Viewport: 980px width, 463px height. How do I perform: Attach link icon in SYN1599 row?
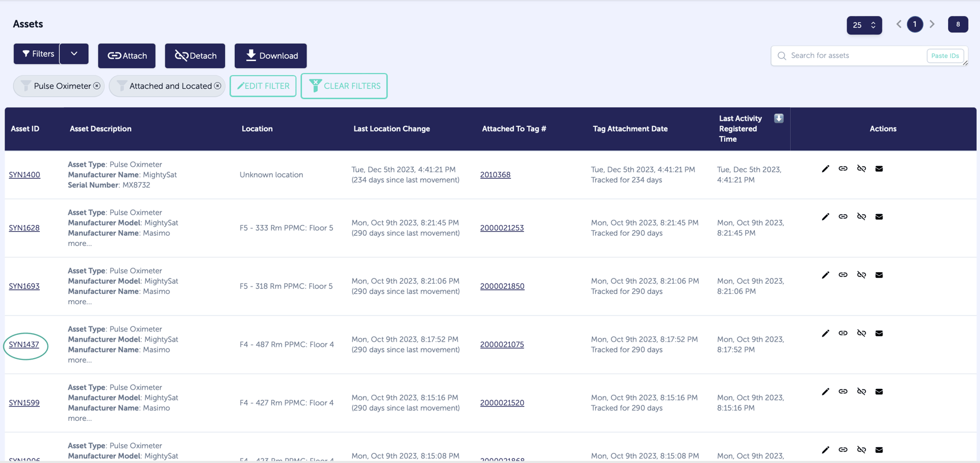pyautogui.click(x=843, y=391)
